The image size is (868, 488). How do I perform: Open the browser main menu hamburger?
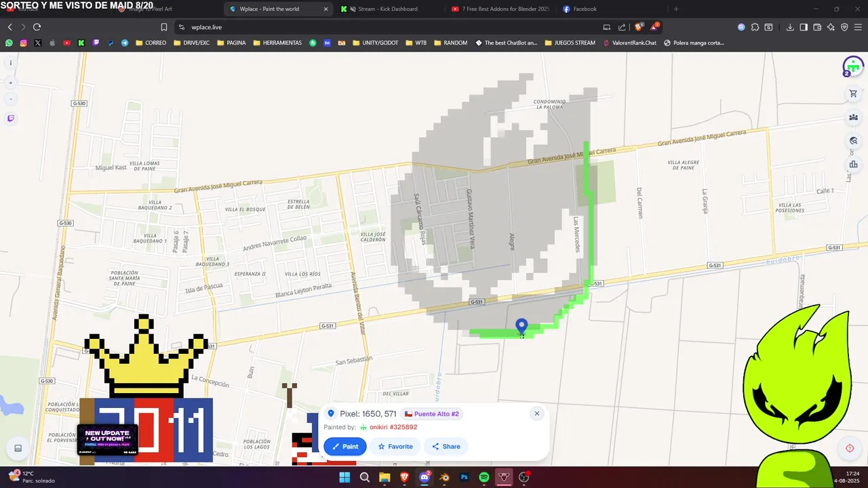tap(858, 27)
